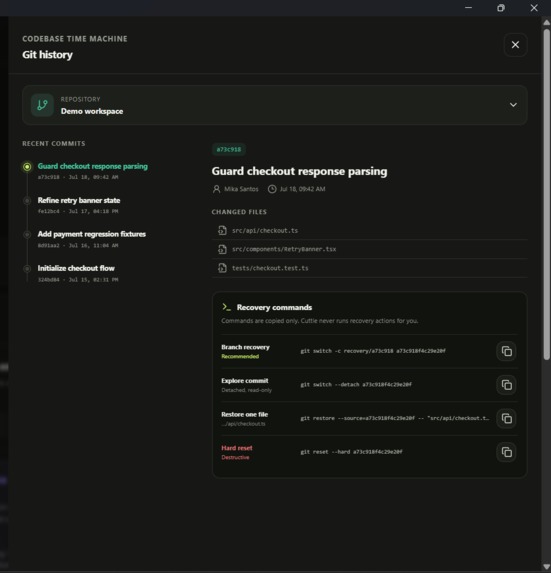Copy the Restore one file command
The width and height of the screenshot is (551, 573).
click(x=506, y=418)
